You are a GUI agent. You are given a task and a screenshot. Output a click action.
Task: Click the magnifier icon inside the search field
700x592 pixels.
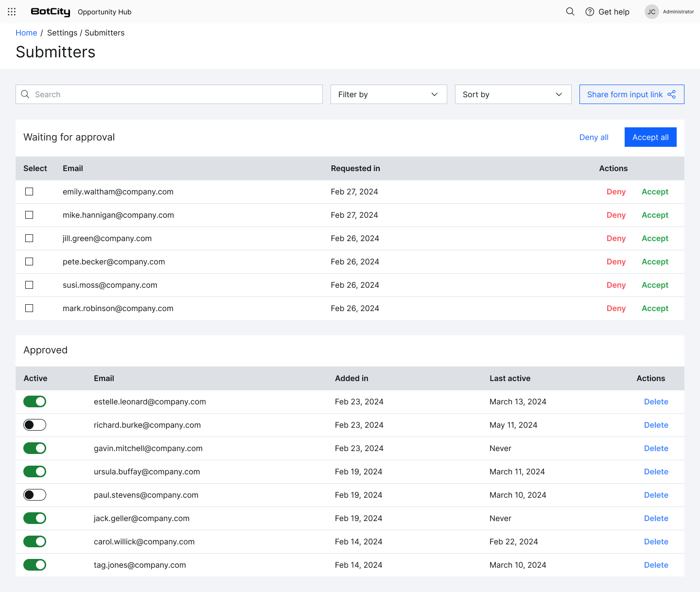25,94
